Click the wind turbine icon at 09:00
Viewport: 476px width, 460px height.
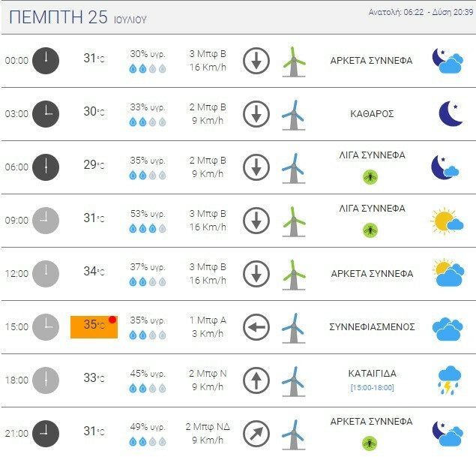[x=294, y=221]
